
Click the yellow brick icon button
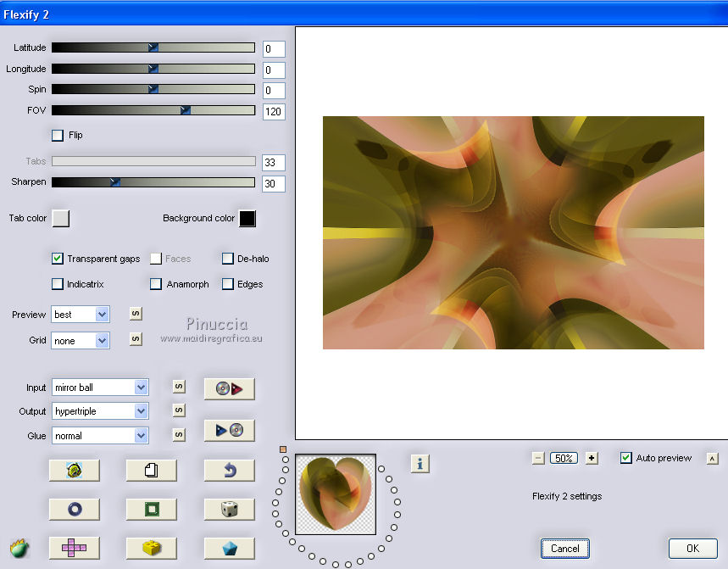(152, 548)
